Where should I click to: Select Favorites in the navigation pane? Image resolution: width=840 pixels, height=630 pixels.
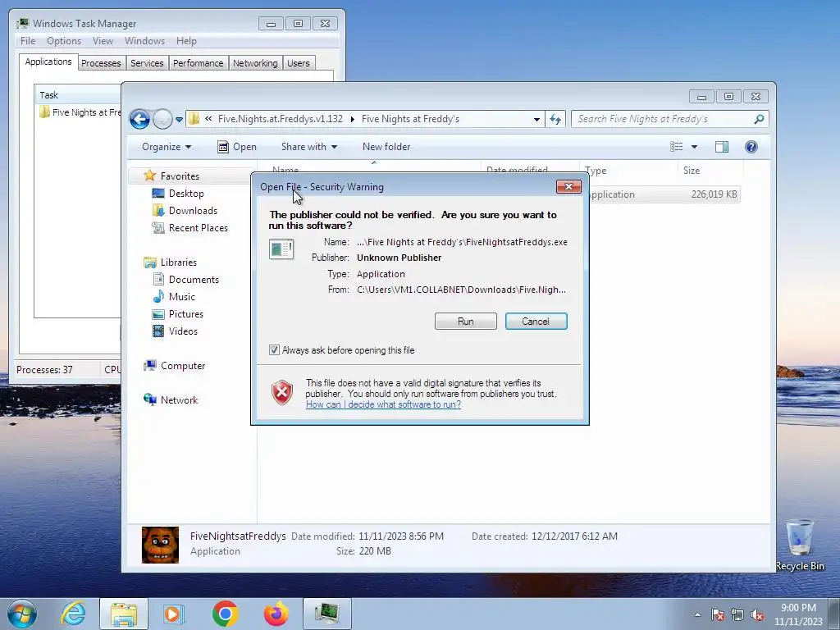180,176
